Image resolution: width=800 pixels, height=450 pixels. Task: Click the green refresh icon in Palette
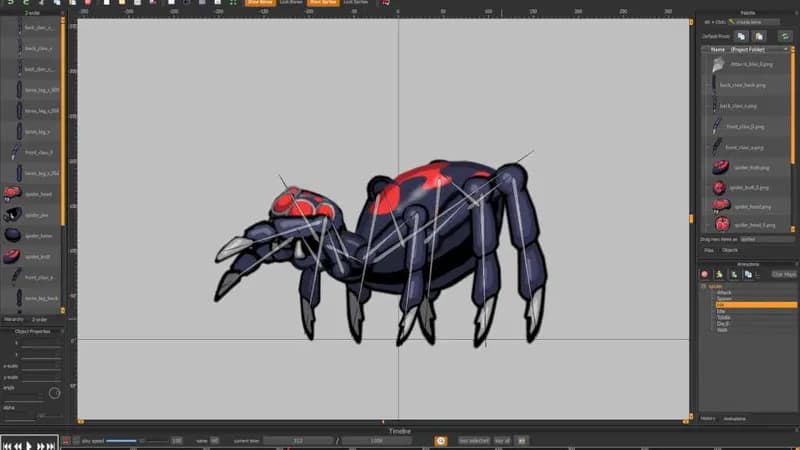(785, 36)
